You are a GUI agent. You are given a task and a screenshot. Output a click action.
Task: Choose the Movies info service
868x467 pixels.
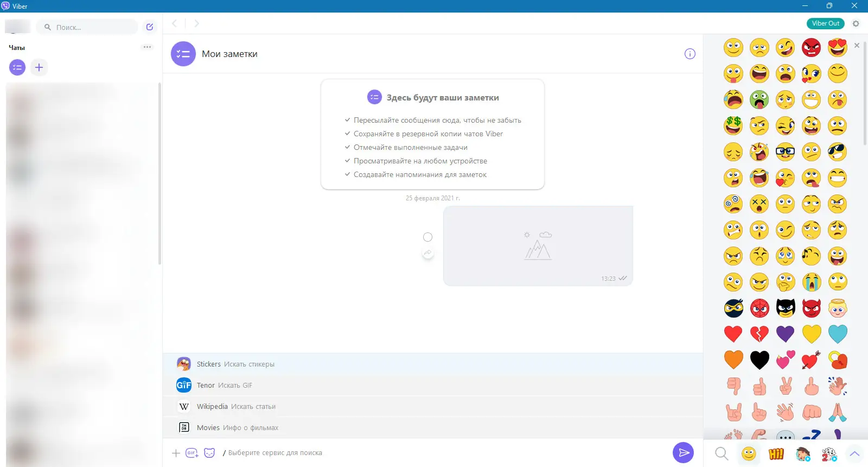(x=433, y=427)
